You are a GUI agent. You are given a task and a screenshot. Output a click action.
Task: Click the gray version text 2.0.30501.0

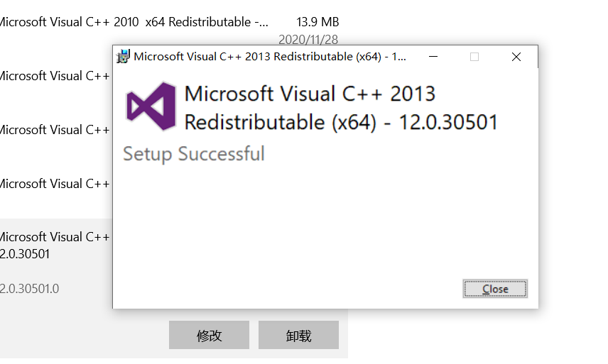click(x=29, y=289)
